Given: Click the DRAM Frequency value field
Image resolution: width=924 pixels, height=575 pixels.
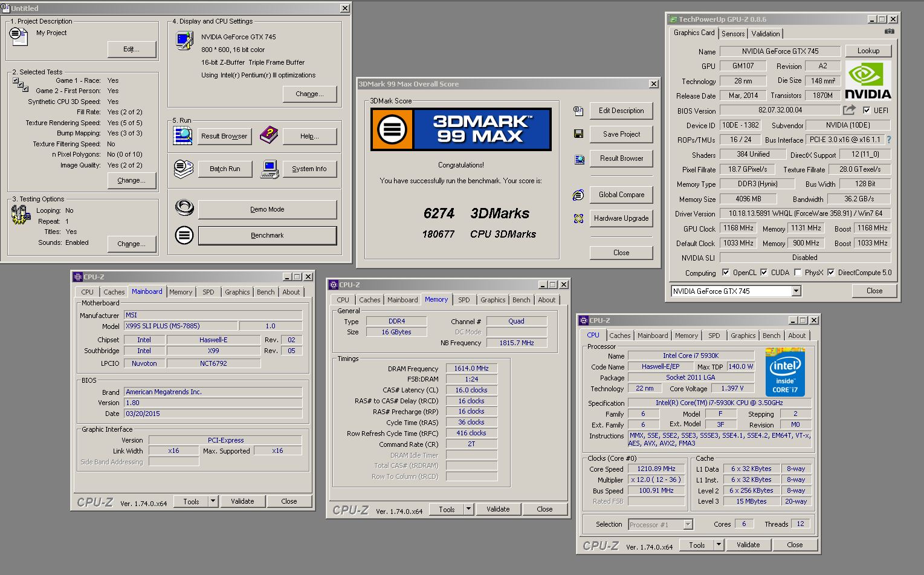Looking at the screenshot, I should [471, 368].
